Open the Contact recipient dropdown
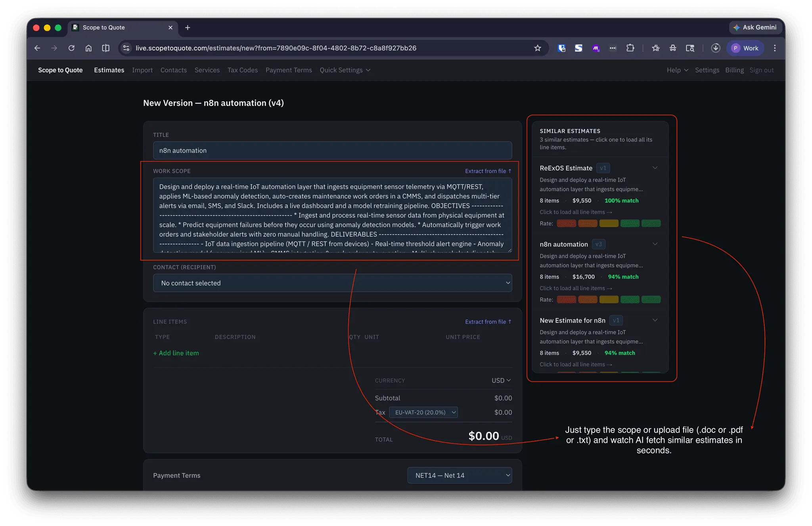Viewport: 812px width, 526px height. (x=332, y=283)
